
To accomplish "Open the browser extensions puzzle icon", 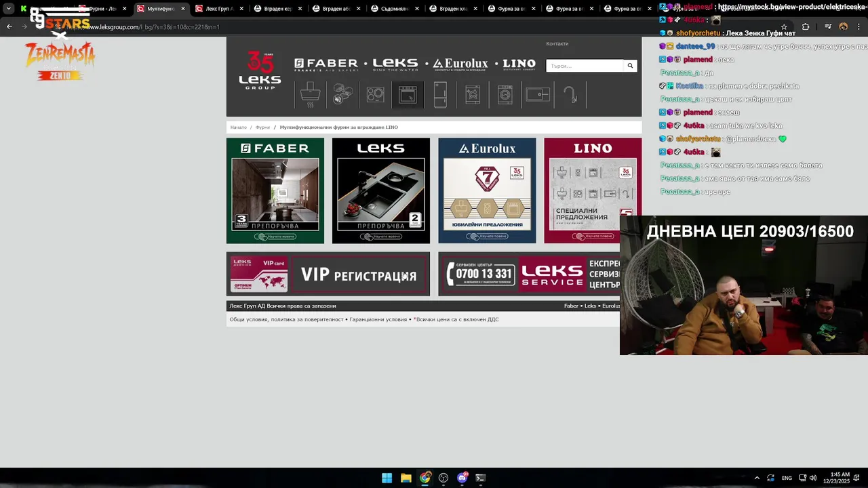I will (x=806, y=26).
